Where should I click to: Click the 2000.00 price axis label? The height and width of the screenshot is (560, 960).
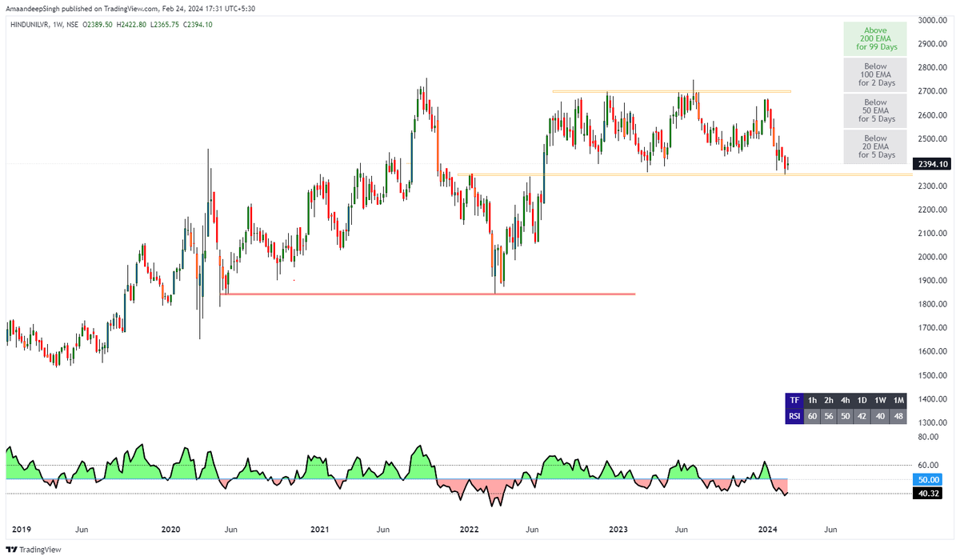point(933,257)
